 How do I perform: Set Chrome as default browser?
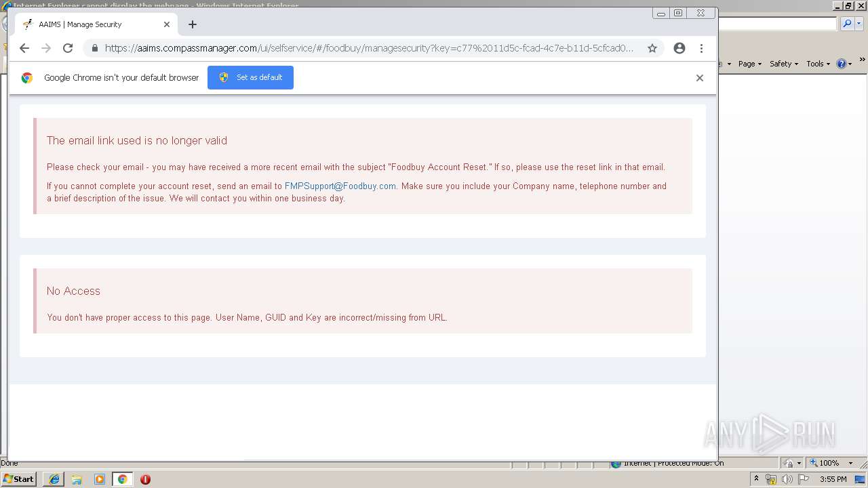coord(250,77)
